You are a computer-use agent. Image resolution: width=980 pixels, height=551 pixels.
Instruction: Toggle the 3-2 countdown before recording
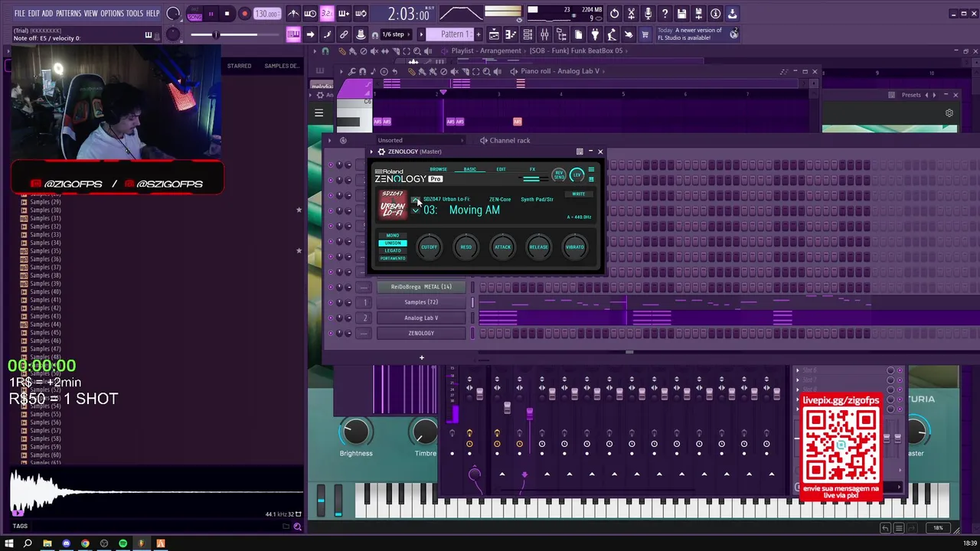point(327,14)
